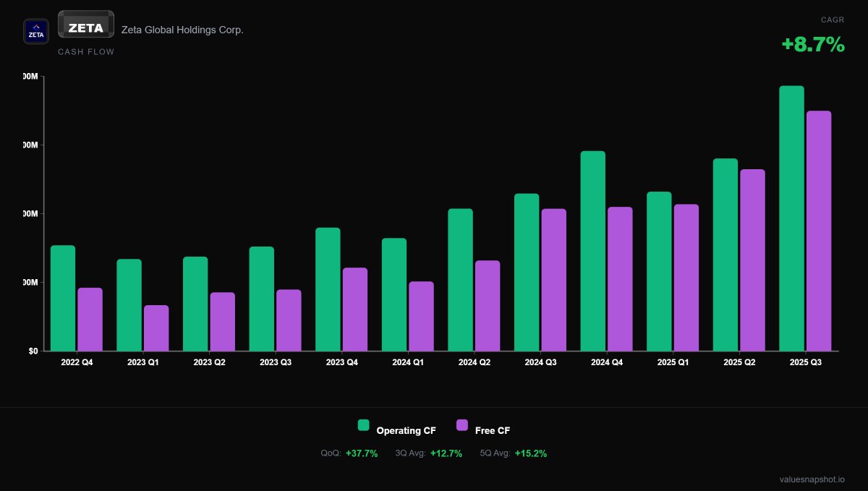868x491 pixels.
Task: Switch to the 2025 Q3 period label
Action: click(805, 362)
